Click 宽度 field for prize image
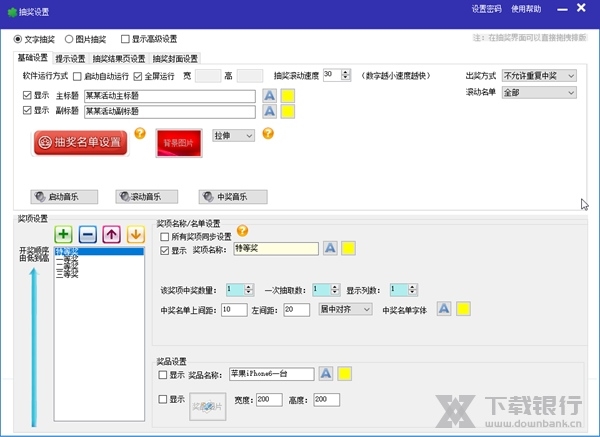600x437 pixels. pos(269,400)
